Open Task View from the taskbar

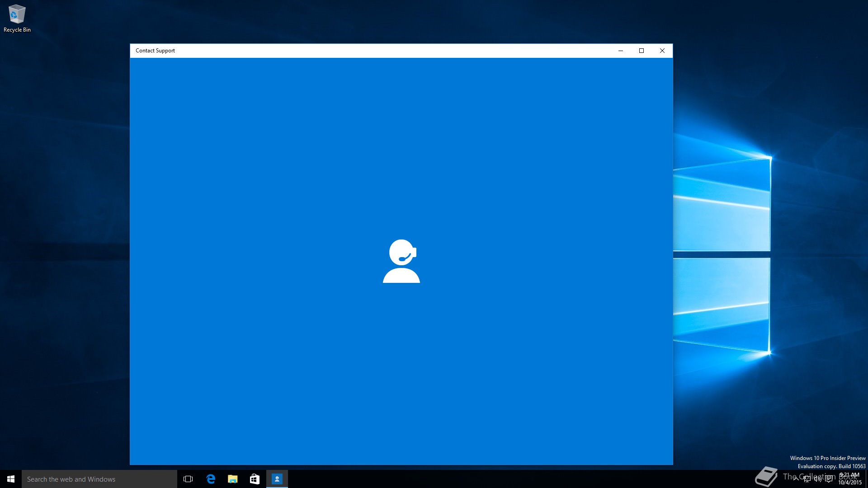click(x=188, y=479)
